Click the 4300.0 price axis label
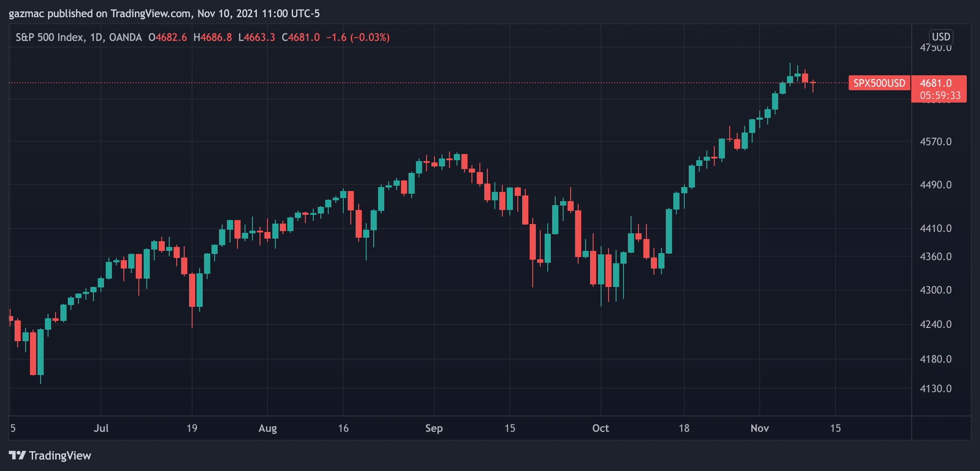980x471 pixels. [x=935, y=290]
